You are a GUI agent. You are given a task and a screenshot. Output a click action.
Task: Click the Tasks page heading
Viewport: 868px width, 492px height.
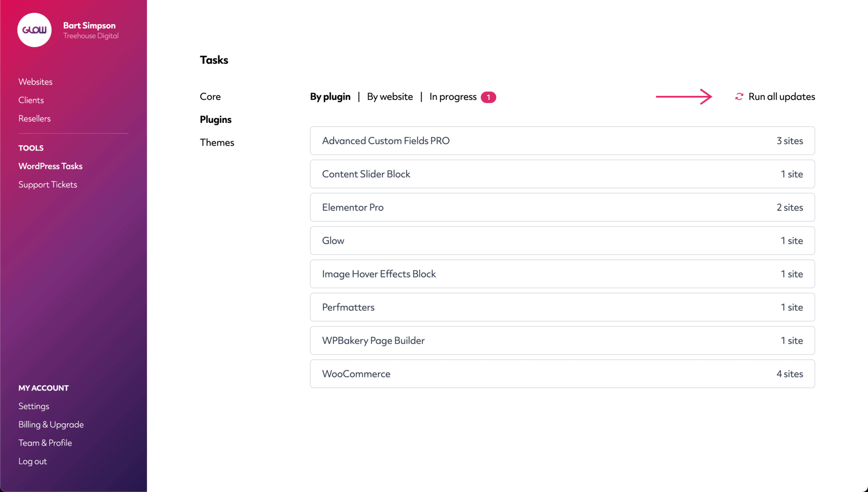(x=214, y=60)
